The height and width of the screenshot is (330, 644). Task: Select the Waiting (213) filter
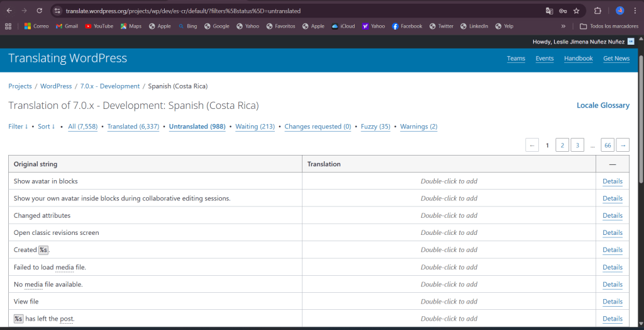point(255,127)
